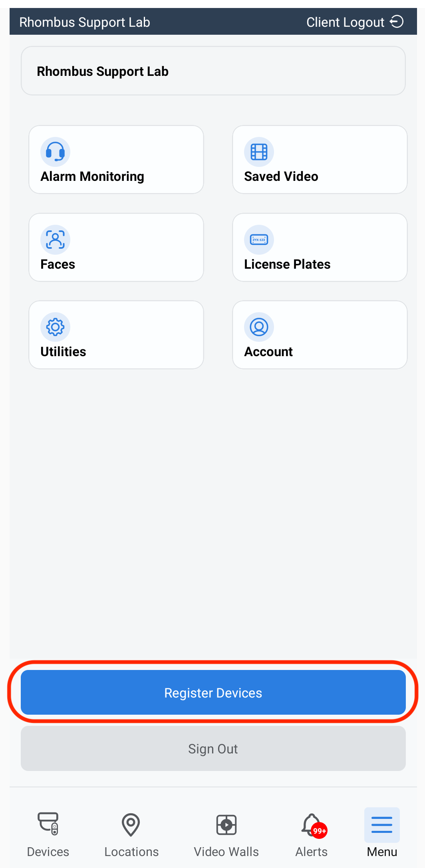Click the Account profile icon
This screenshot has height=868, width=425.
(259, 327)
